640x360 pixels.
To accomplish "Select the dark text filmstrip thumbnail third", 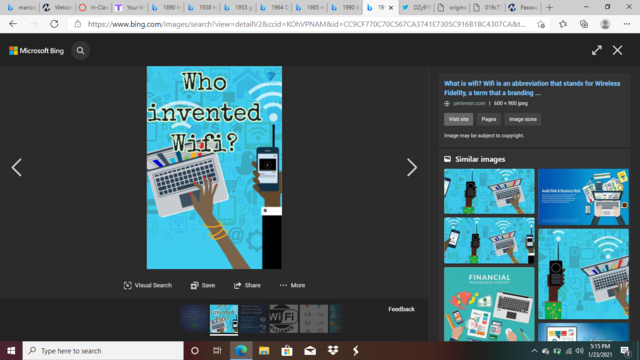I will (x=253, y=318).
